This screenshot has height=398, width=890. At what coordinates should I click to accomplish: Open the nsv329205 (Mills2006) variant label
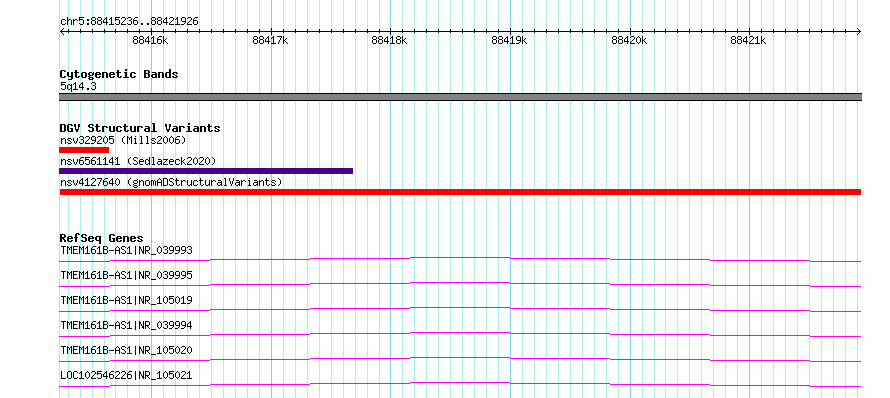[x=123, y=140]
